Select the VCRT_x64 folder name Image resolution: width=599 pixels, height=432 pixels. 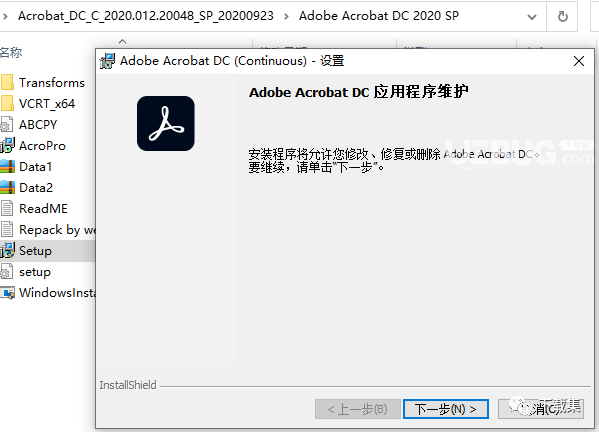tap(47, 104)
